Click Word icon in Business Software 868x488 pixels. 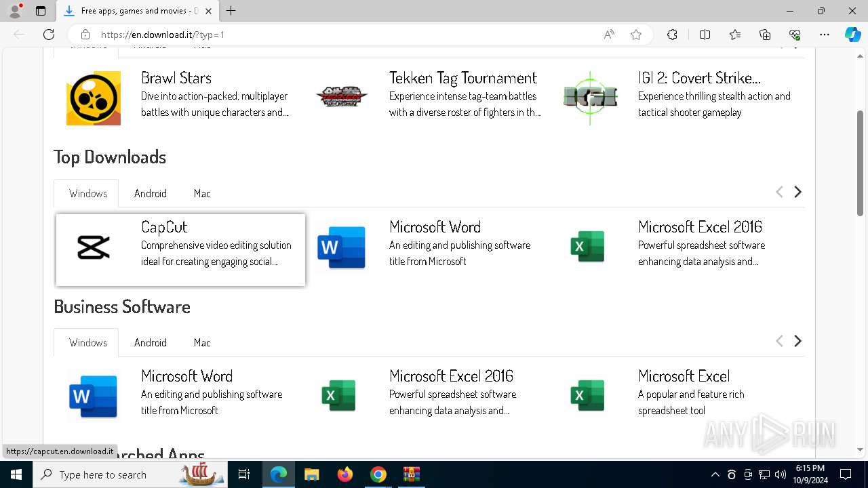point(94,396)
